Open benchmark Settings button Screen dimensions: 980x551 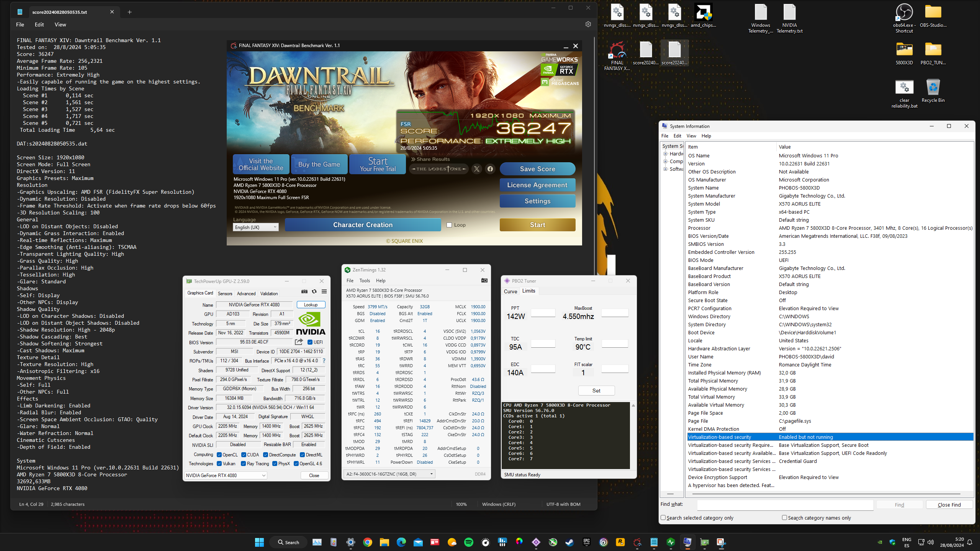point(537,201)
